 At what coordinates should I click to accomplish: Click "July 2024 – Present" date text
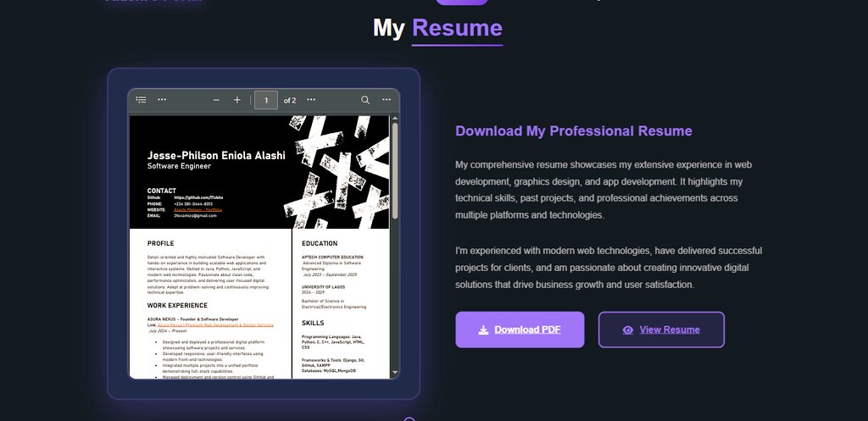tap(167, 331)
